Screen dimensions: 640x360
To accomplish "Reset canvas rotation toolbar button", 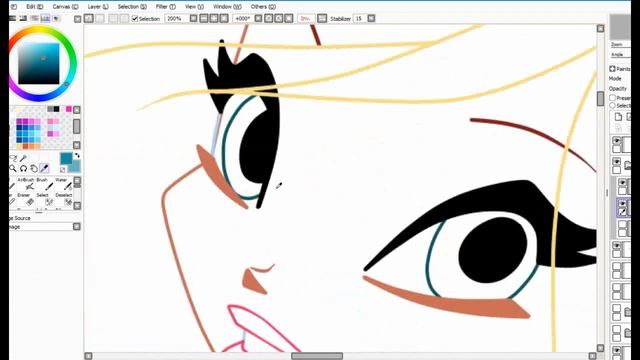I will coord(289,18).
